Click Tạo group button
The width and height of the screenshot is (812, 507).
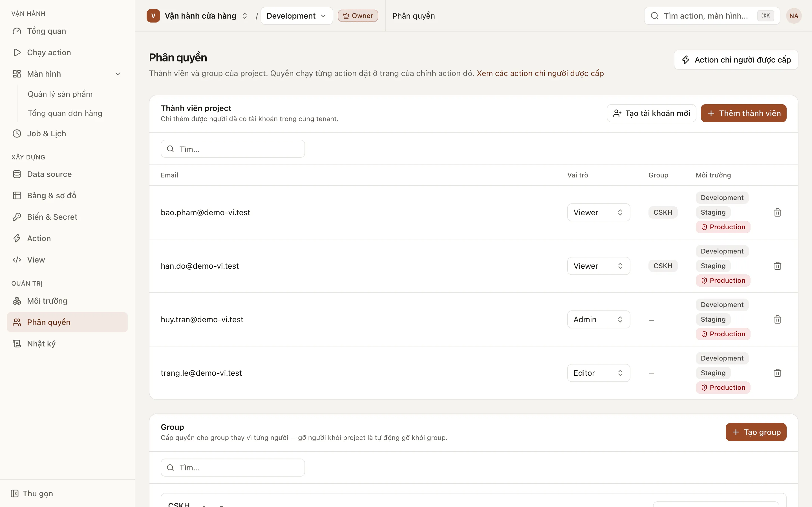756,432
